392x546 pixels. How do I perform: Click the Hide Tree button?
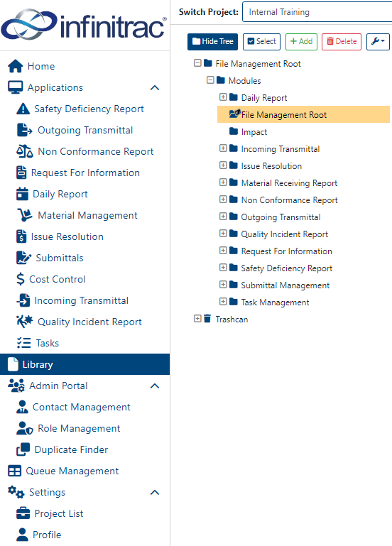[213, 41]
